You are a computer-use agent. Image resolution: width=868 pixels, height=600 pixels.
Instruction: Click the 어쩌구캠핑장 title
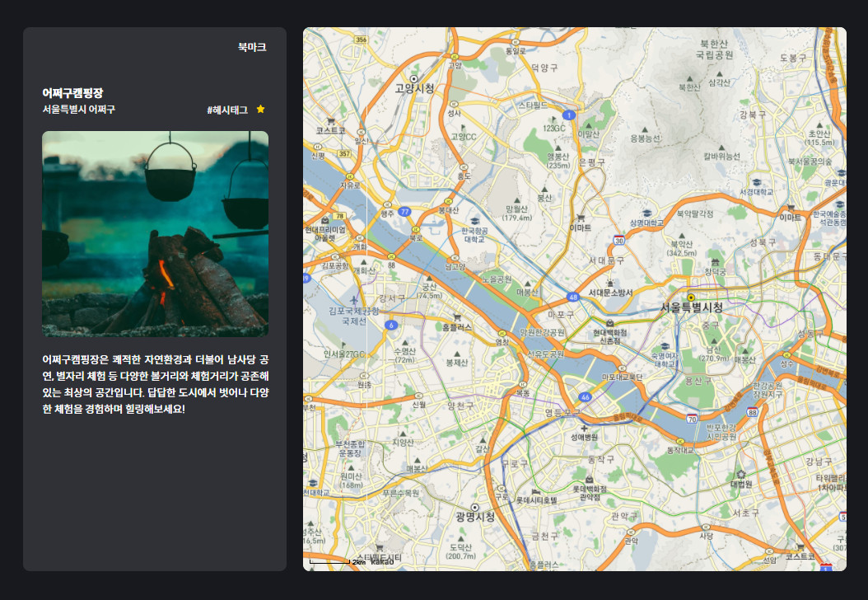click(72, 93)
